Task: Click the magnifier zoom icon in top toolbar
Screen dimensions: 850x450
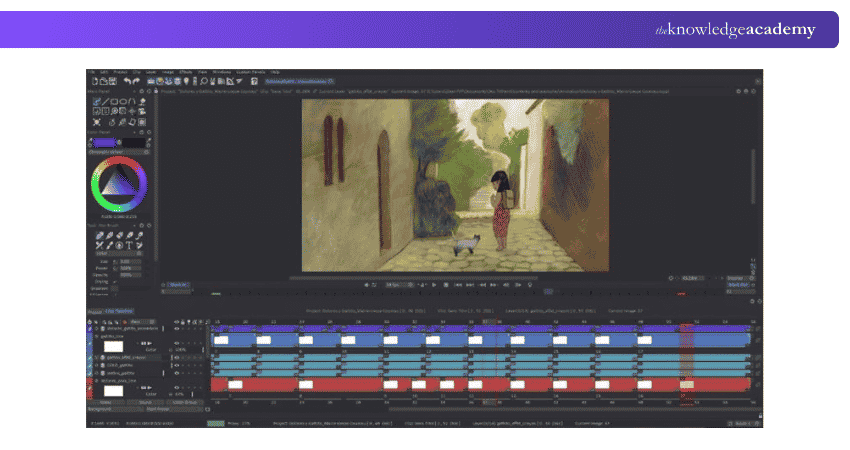Action: (204, 81)
